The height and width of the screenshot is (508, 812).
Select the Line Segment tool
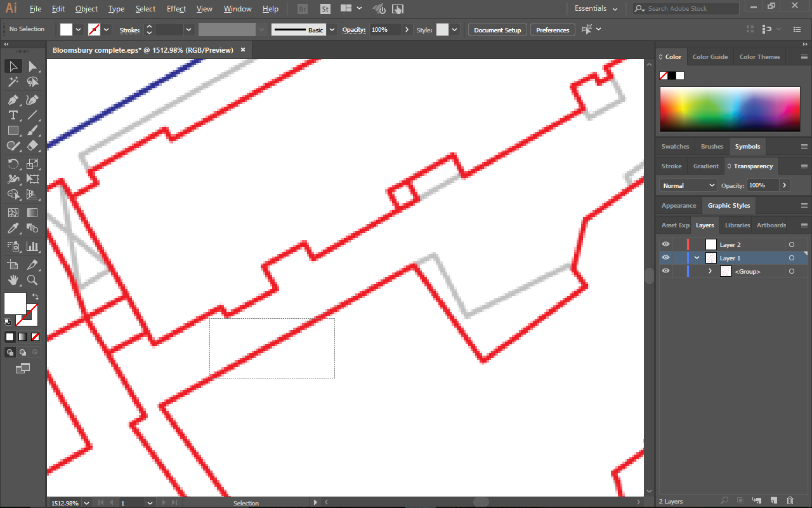32,115
